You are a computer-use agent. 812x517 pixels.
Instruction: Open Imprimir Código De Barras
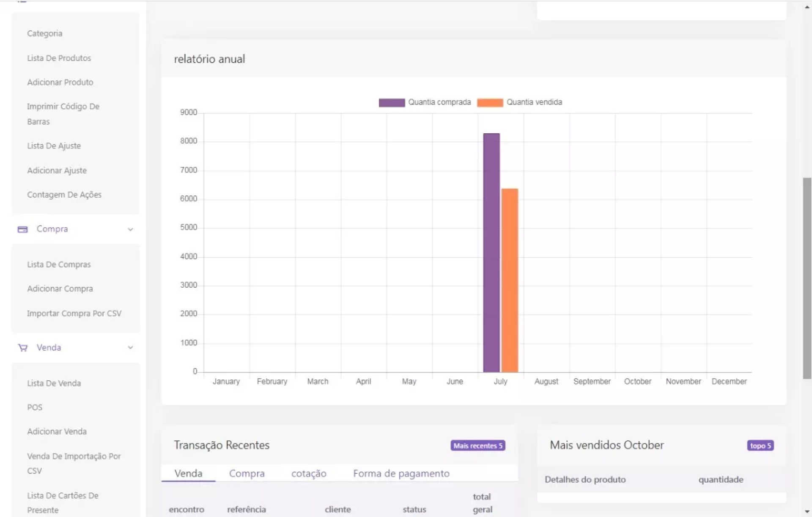pos(63,114)
